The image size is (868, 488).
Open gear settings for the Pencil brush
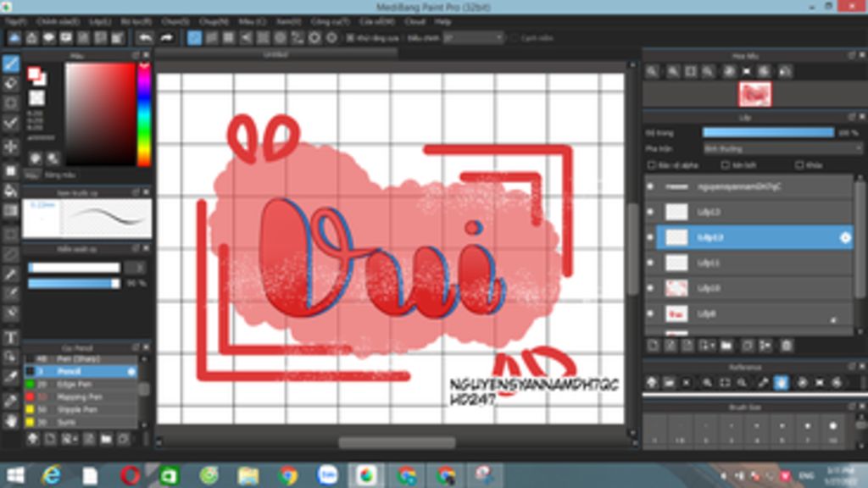tap(131, 372)
